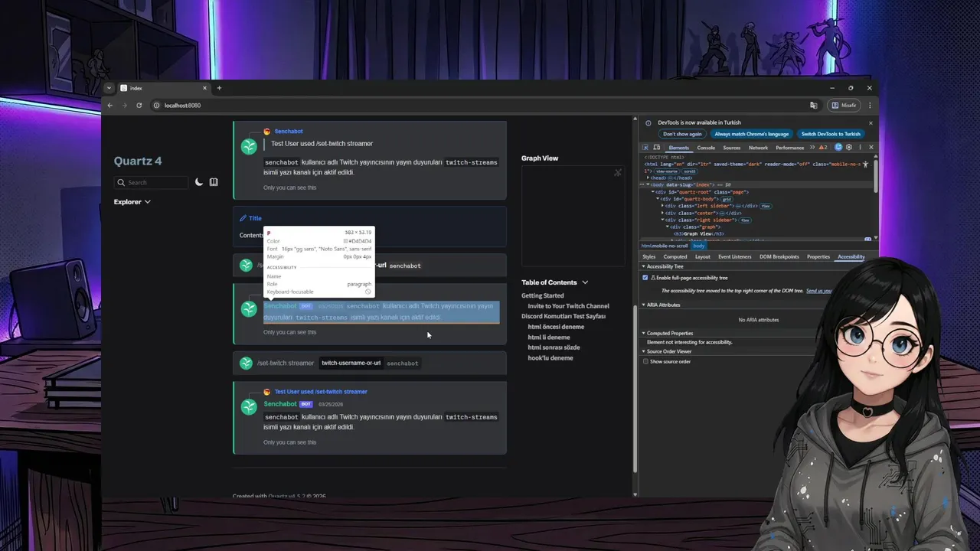The width and height of the screenshot is (980, 551).
Task: Close the index tab
Action: [205, 88]
